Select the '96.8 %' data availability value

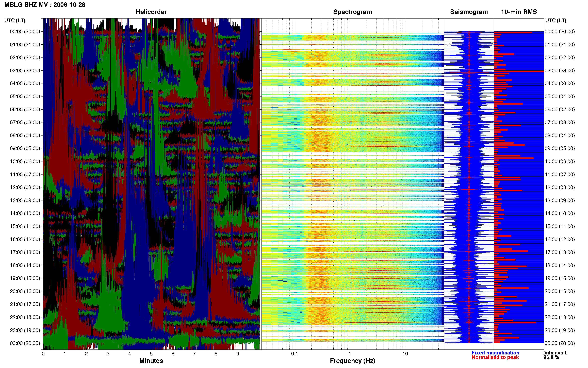pos(551,357)
